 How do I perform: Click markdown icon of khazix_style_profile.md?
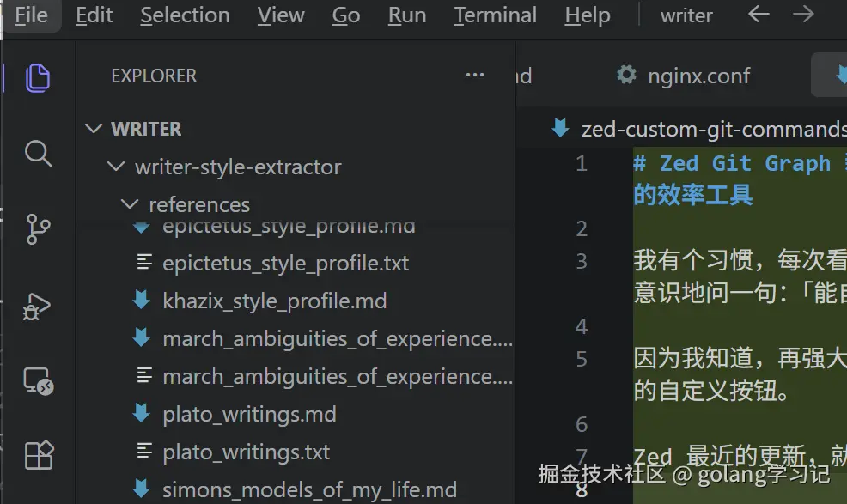pos(142,300)
